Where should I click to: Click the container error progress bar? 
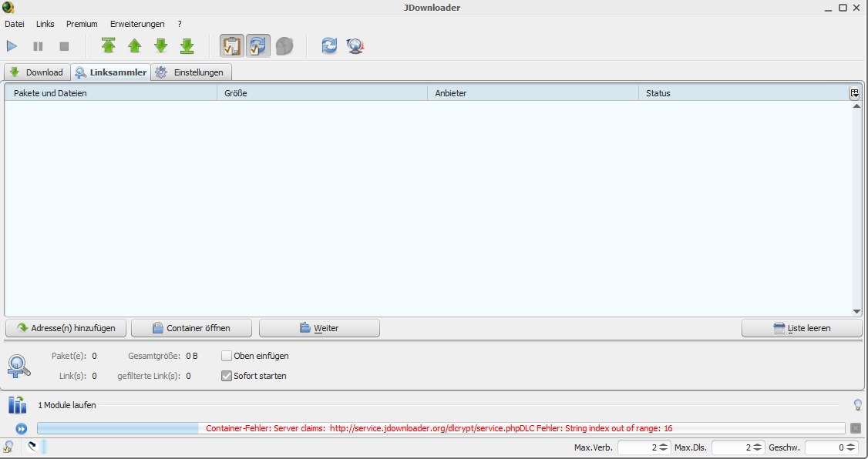[x=441, y=428]
